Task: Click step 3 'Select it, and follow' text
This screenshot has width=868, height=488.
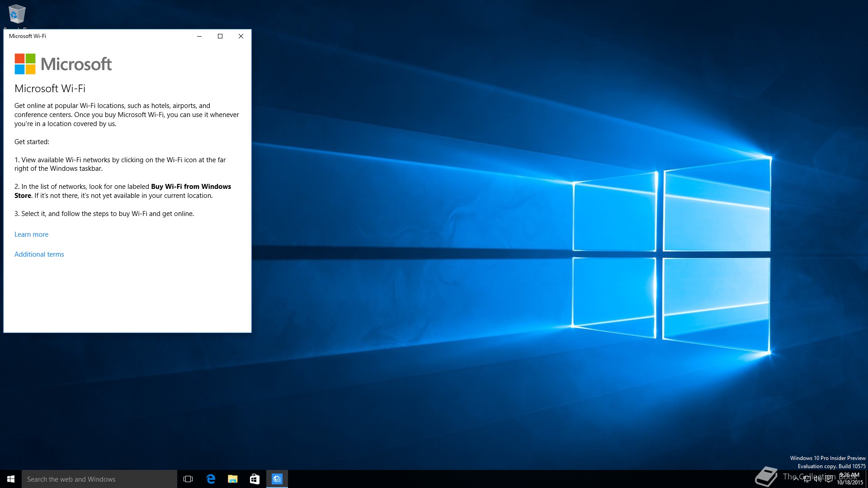Action: click(104, 214)
